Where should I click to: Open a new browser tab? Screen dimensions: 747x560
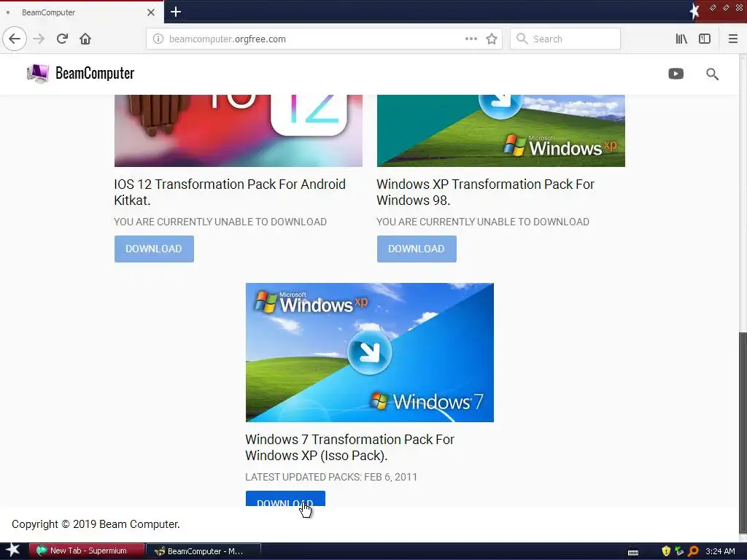click(x=176, y=12)
